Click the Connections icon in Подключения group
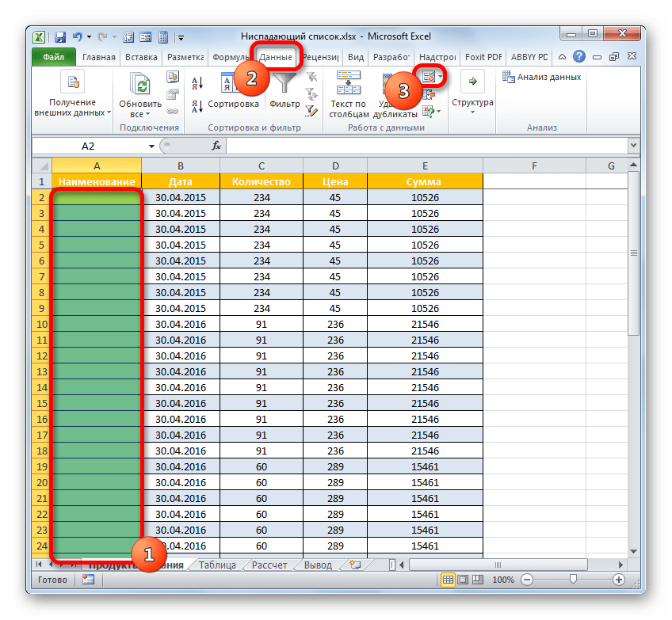This screenshot has width=672, height=620. click(173, 77)
